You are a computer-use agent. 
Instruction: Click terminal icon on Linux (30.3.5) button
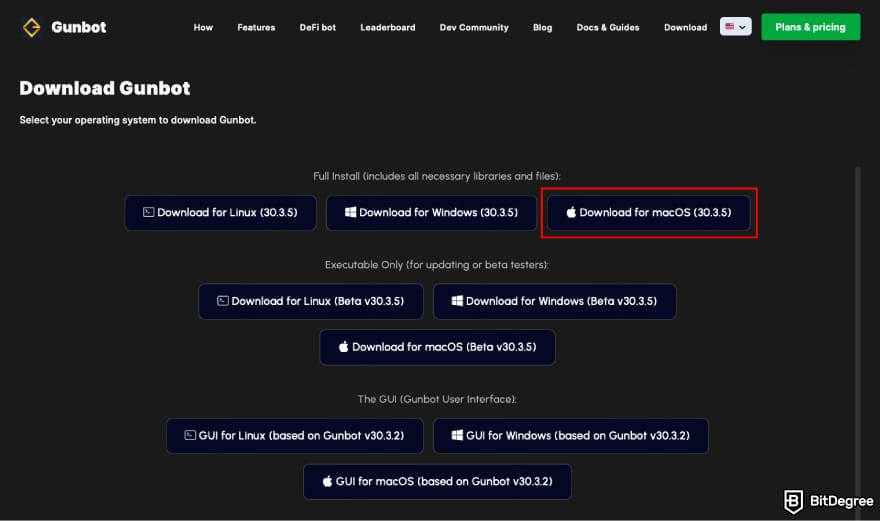pos(148,212)
